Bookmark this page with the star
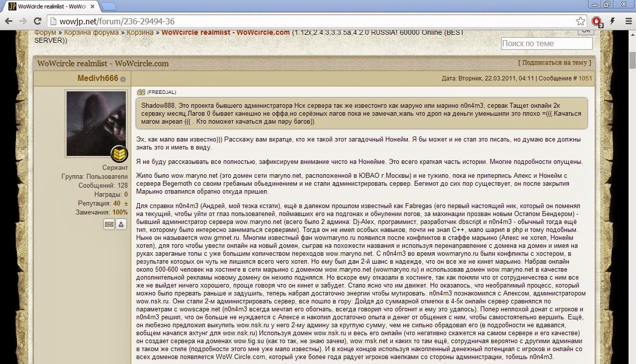Screen dimensions: 636x364 (x=580, y=21)
